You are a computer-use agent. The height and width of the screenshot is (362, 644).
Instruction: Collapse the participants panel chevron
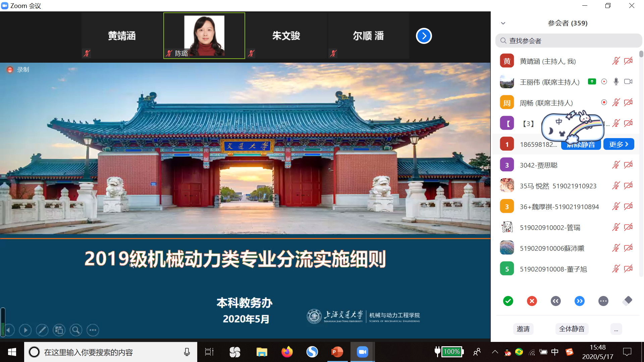503,23
